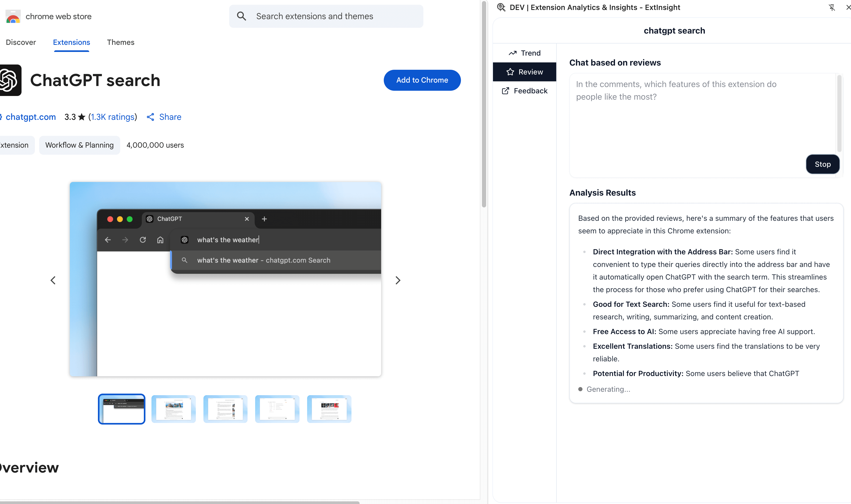Open the 1.3K ratings link

(113, 117)
